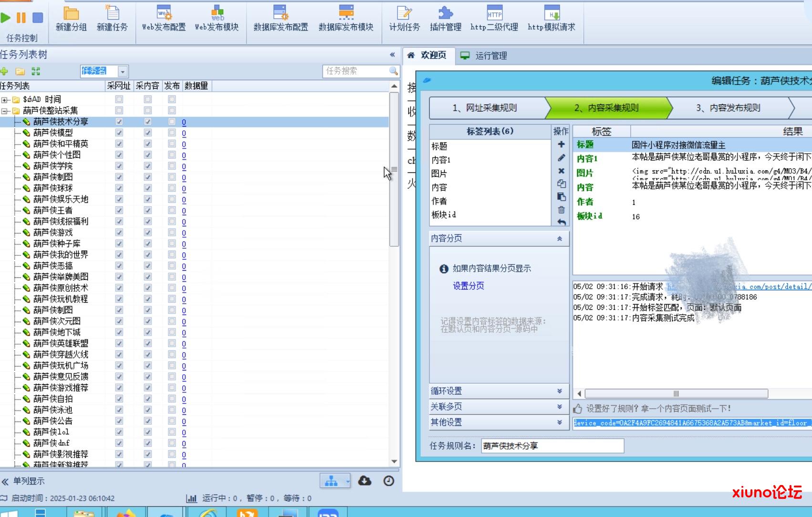Click the cloud download icon

pos(364,481)
